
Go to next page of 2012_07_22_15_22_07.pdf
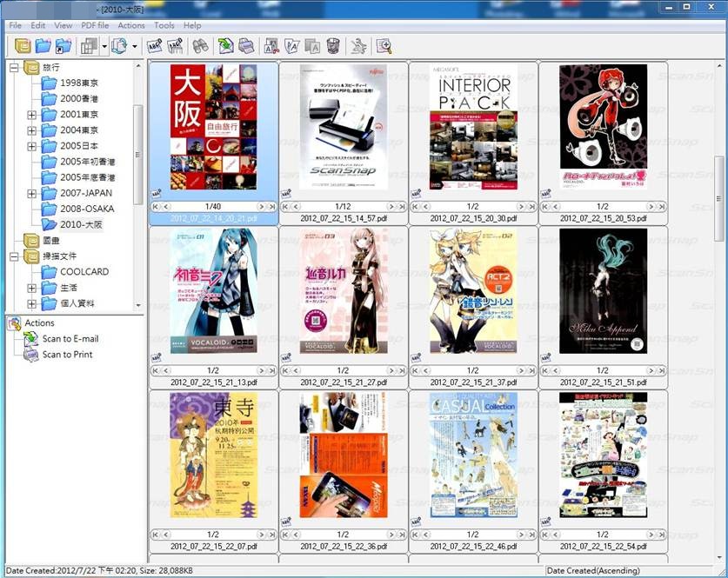point(262,535)
